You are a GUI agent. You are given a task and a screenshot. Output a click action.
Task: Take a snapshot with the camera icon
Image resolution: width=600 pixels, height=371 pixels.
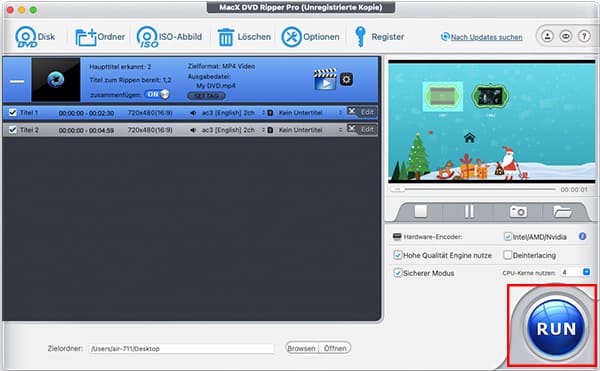(x=518, y=212)
